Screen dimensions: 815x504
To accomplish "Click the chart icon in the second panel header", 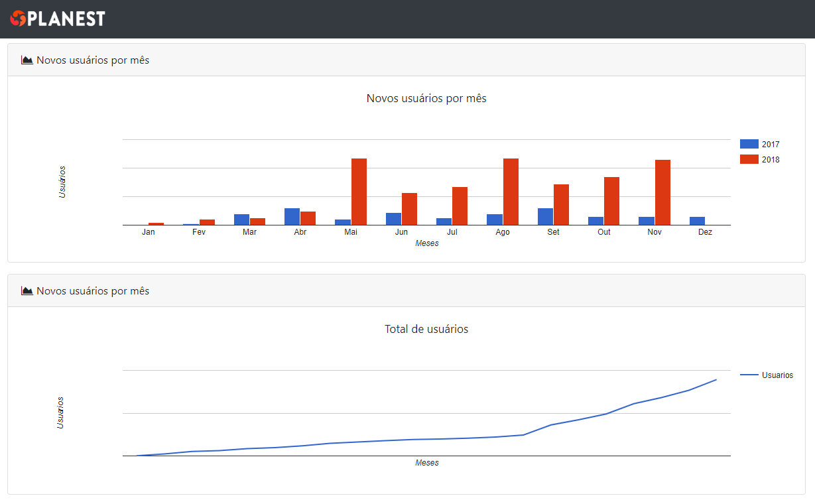I will click(x=27, y=290).
